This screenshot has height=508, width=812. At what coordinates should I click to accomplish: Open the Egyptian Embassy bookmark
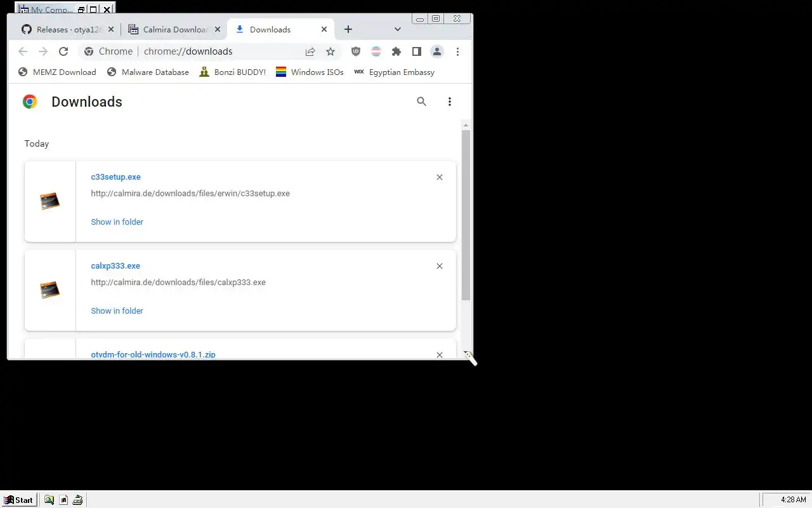(394, 72)
